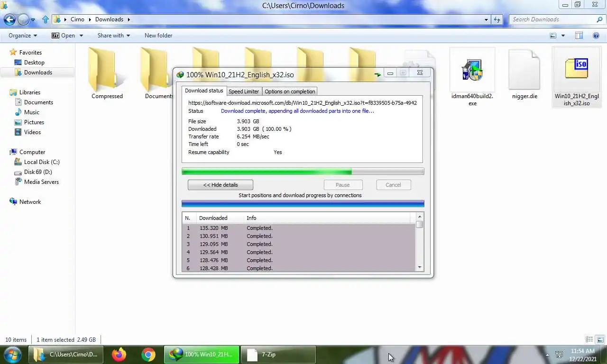Screen dimensions: 607x364
Task: Open the Share with dropdown
Action: (113, 36)
